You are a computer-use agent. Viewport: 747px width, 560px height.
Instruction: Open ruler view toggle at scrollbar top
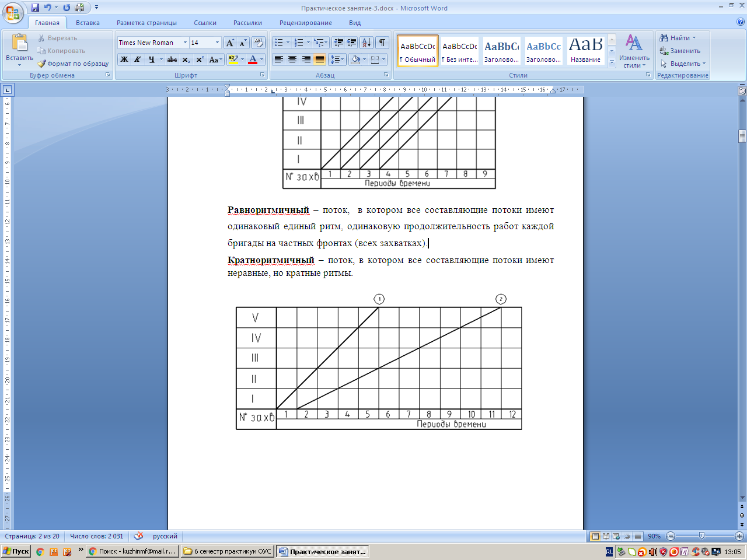[x=742, y=90]
